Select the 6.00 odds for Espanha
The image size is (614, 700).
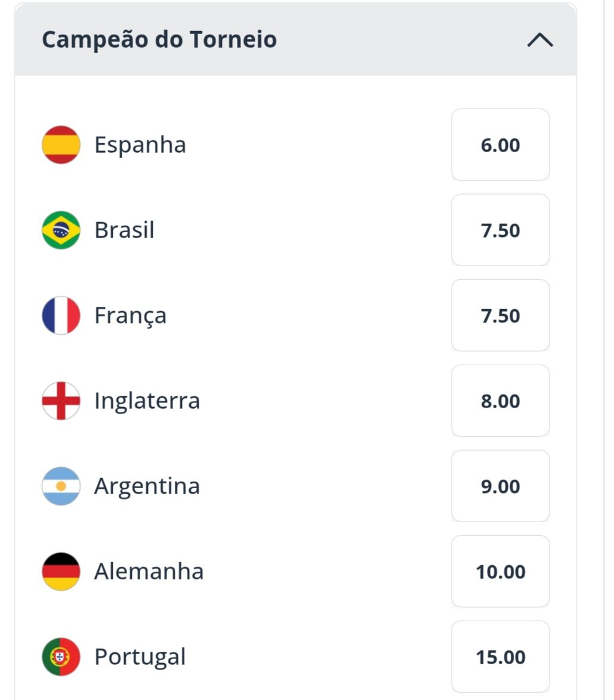tap(500, 144)
